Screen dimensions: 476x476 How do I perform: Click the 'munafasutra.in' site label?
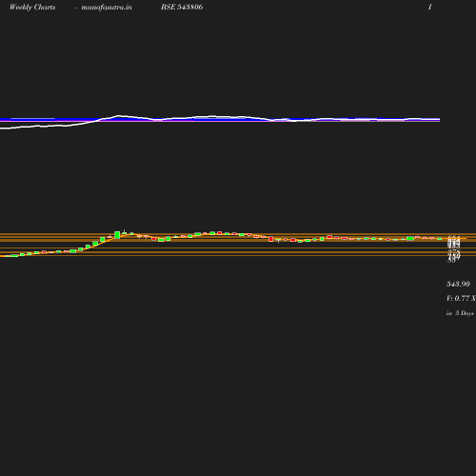coord(107,8)
